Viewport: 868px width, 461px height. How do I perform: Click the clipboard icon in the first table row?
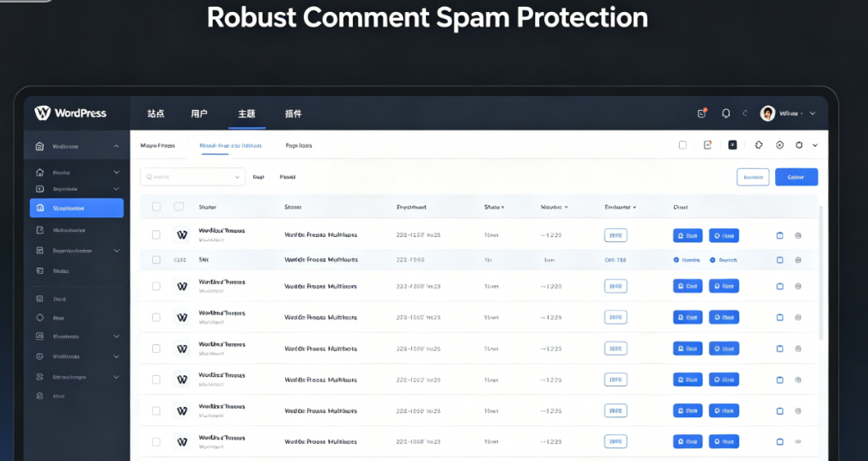click(x=780, y=235)
